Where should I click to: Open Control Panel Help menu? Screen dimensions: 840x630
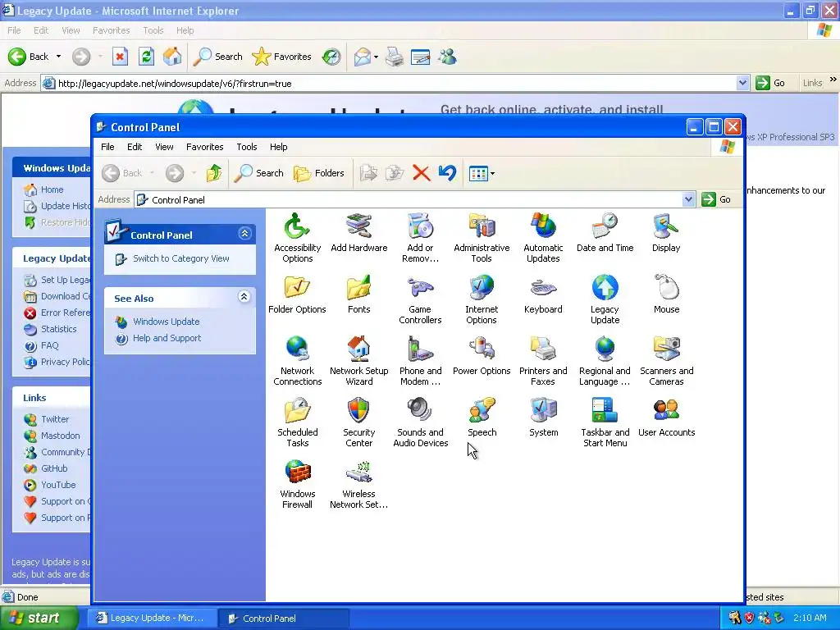tap(279, 147)
